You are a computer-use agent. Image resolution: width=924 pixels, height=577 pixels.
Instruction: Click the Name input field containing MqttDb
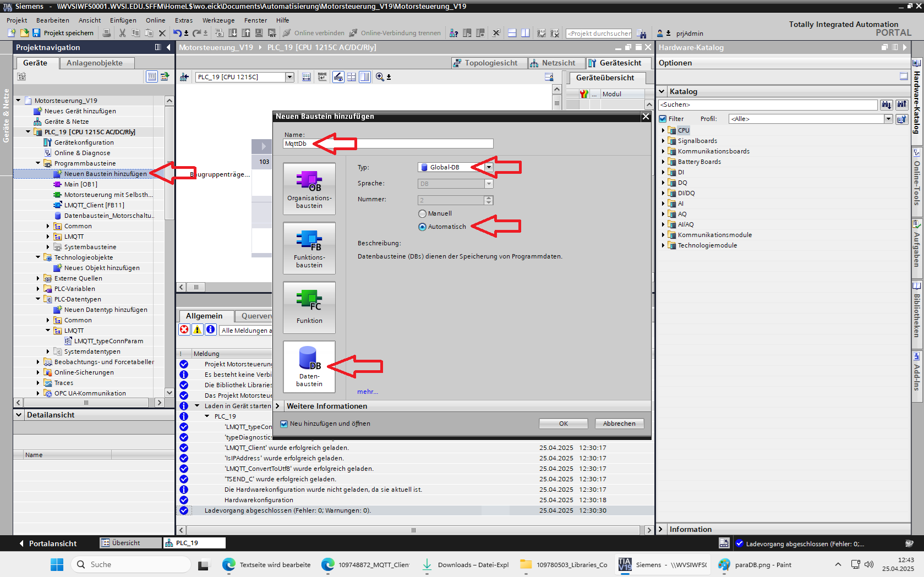[388, 144]
